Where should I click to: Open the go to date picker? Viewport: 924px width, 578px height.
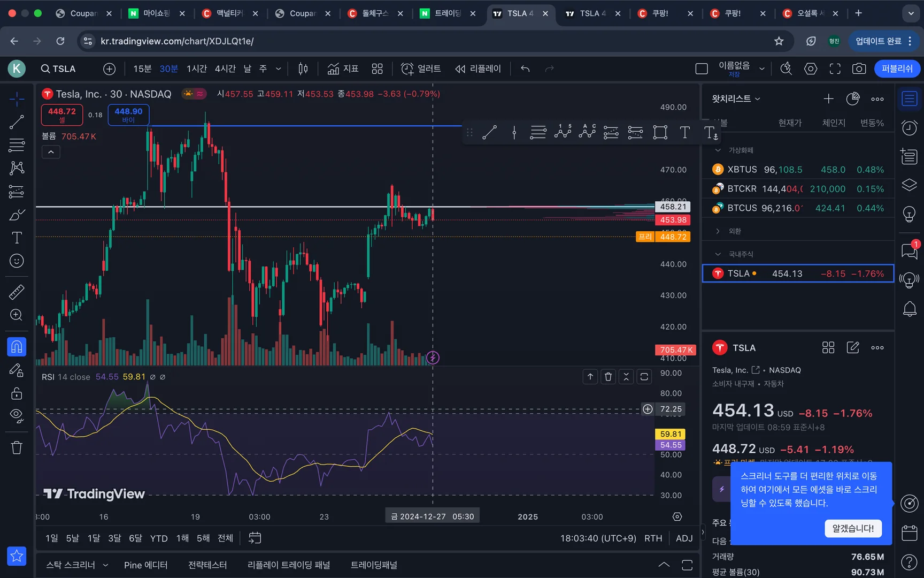pos(255,538)
